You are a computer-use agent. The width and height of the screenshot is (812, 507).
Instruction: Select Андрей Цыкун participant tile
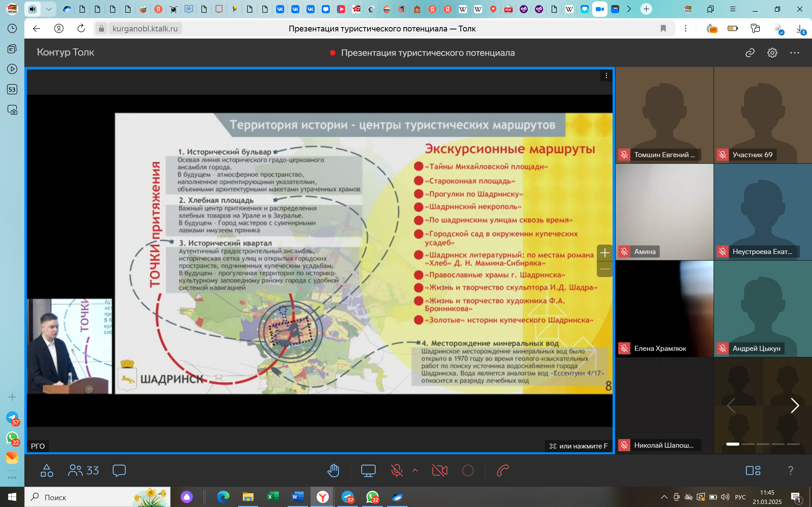click(763, 309)
